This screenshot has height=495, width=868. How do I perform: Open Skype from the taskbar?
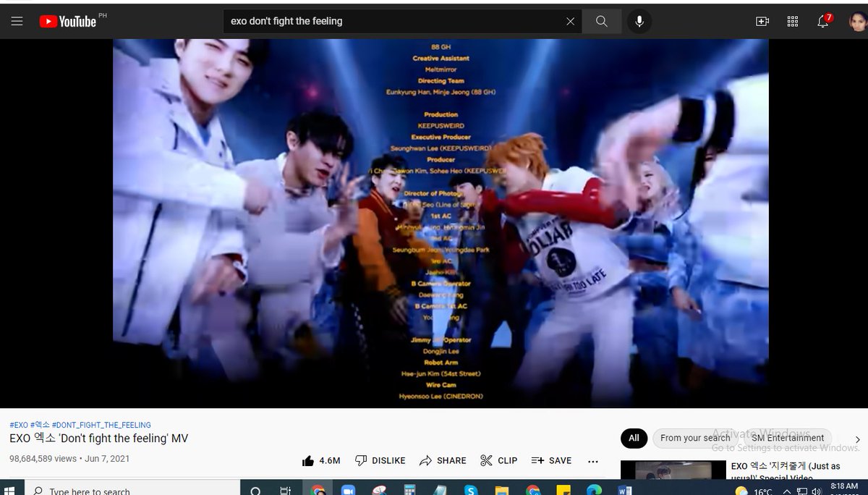471,491
